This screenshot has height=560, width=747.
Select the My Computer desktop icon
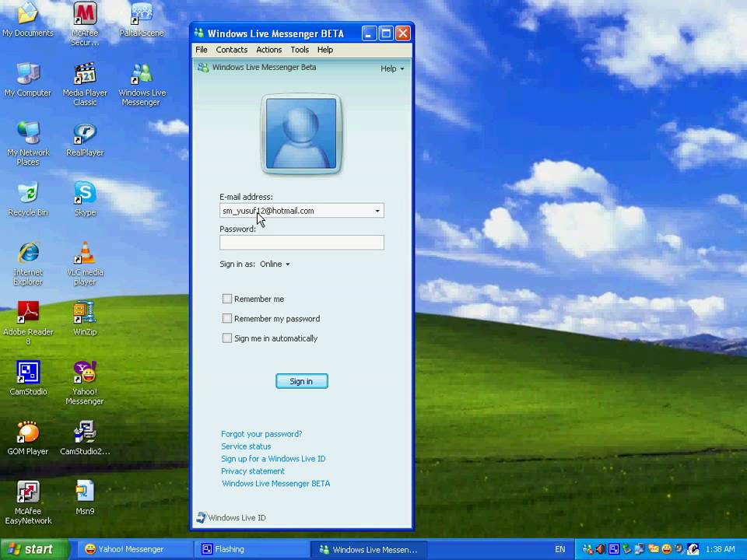point(28,79)
